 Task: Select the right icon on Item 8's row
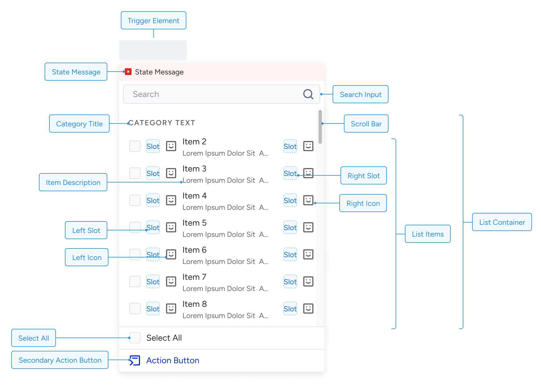[308, 308]
